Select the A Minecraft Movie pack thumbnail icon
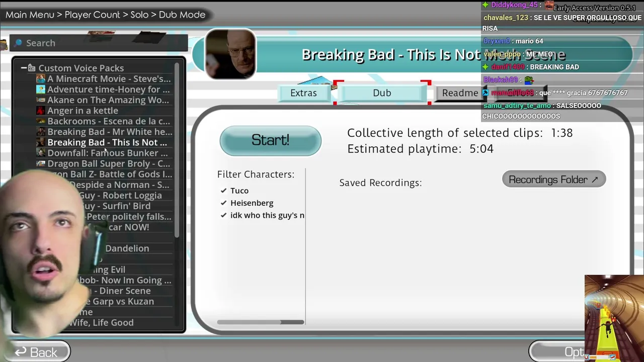Screen dimensions: 644x362 pyautogui.click(x=41, y=79)
